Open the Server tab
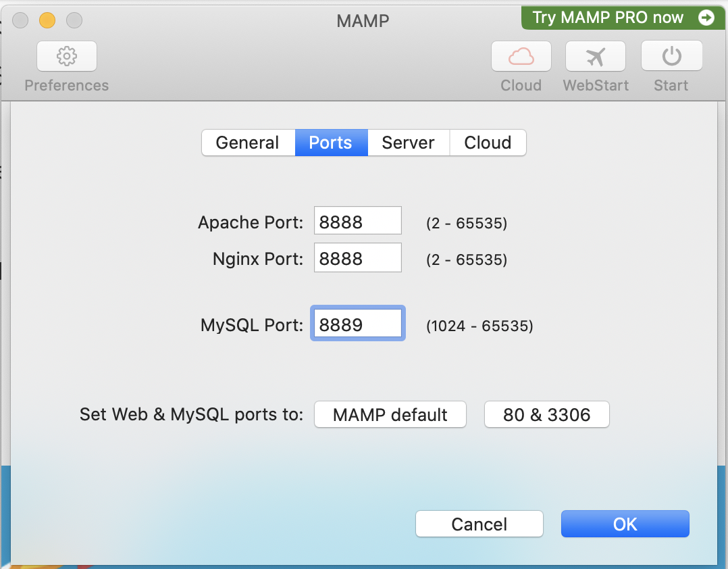 tap(409, 143)
